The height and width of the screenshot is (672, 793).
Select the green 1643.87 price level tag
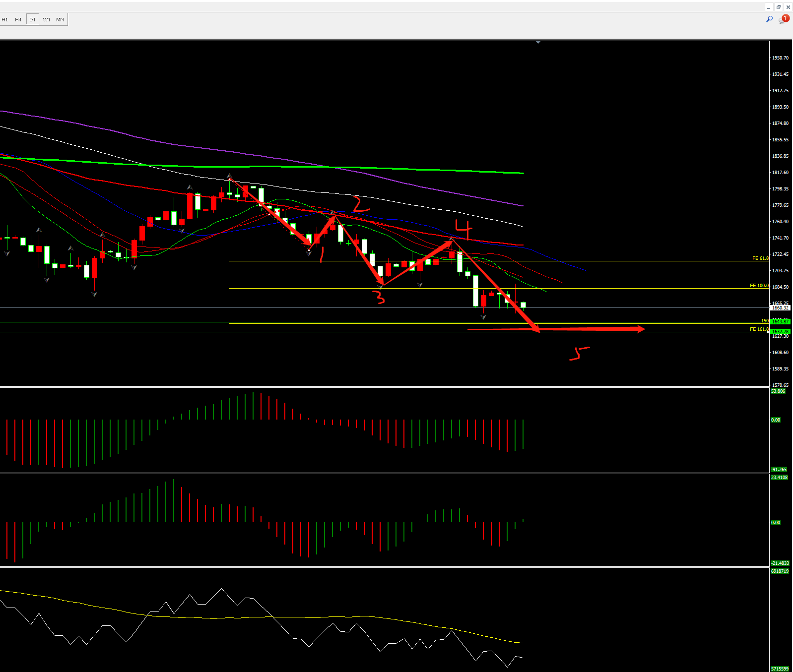[x=780, y=322]
